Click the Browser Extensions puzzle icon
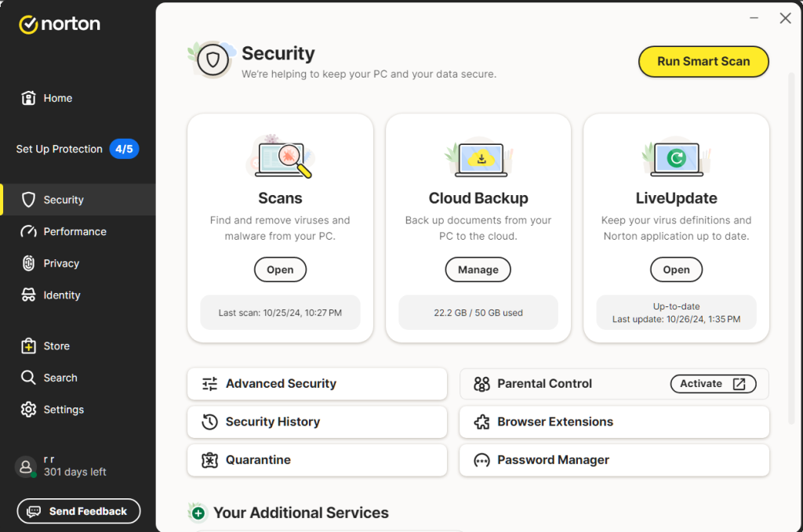The width and height of the screenshot is (803, 532). 481,422
